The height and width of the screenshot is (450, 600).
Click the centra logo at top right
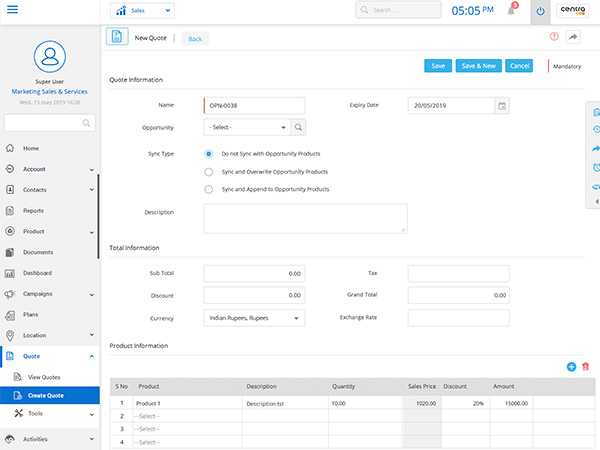click(x=572, y=10)
